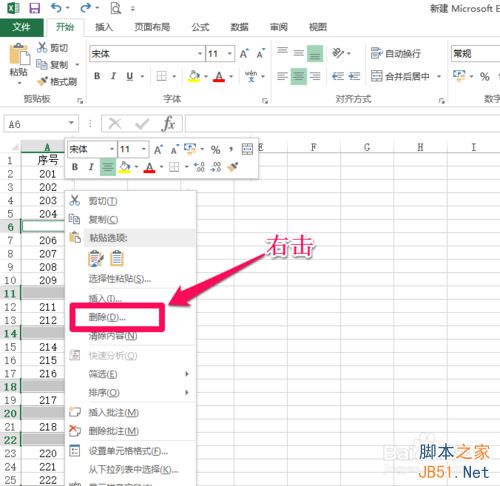Toggle Italic in the mini toolbar

91,167
